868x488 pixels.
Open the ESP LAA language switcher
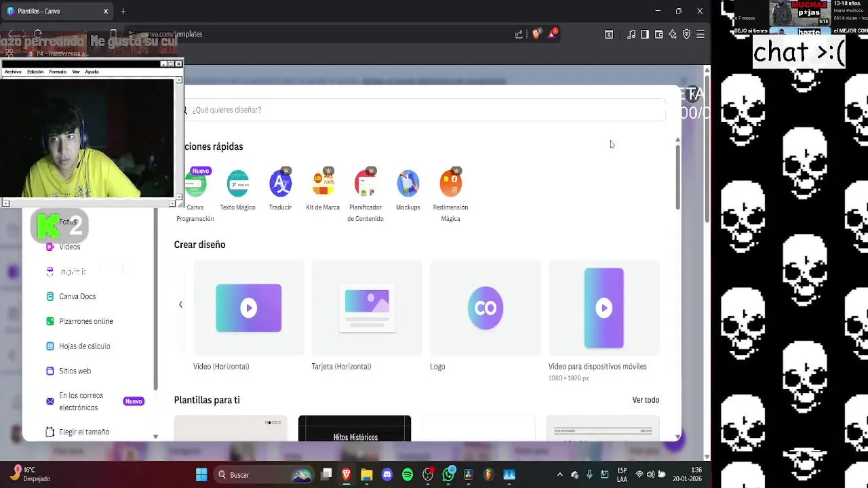point(622,474)
